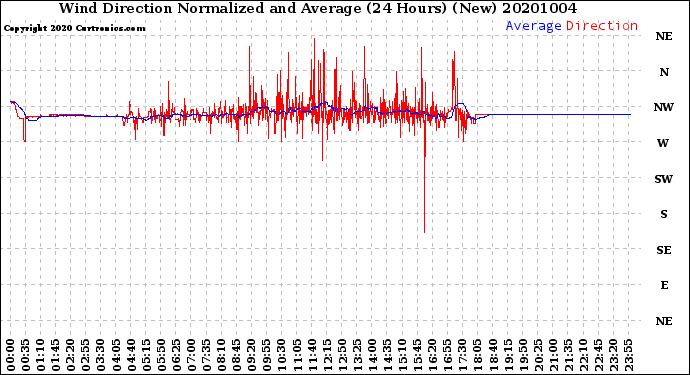Viewport: 690px width, 375px height.
Task: Click the 00:35 time label
Action: click(26, 355)
